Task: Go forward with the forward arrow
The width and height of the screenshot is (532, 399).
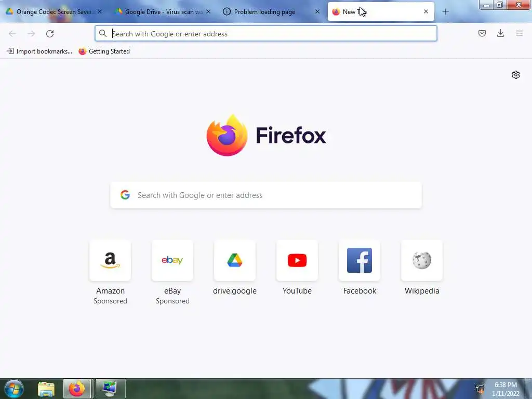Action: click(x=31, y=34)
